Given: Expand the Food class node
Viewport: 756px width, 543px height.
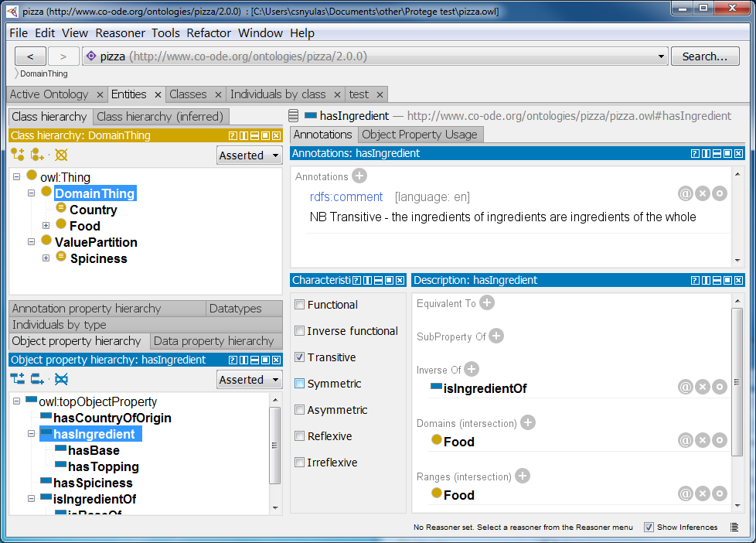Looking at the screenshot, I should pyautogui.click(x=45, y=225).
